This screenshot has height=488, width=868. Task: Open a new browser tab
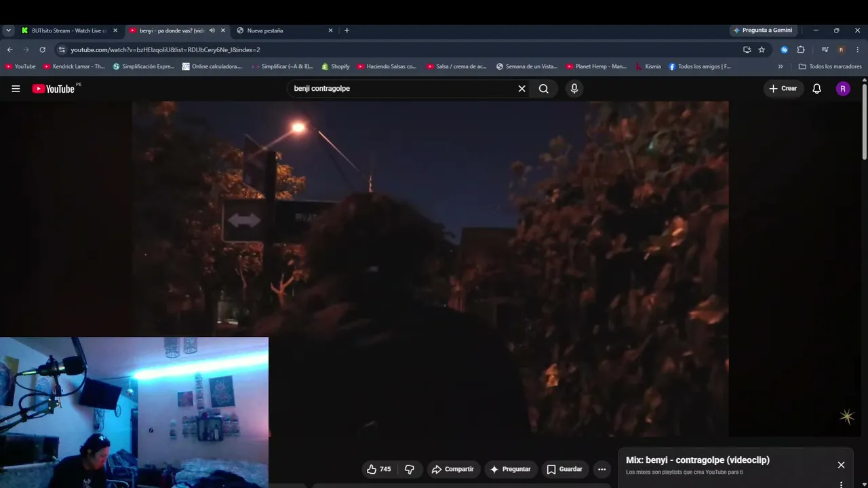pyautogui.click(x=347, y=30)
